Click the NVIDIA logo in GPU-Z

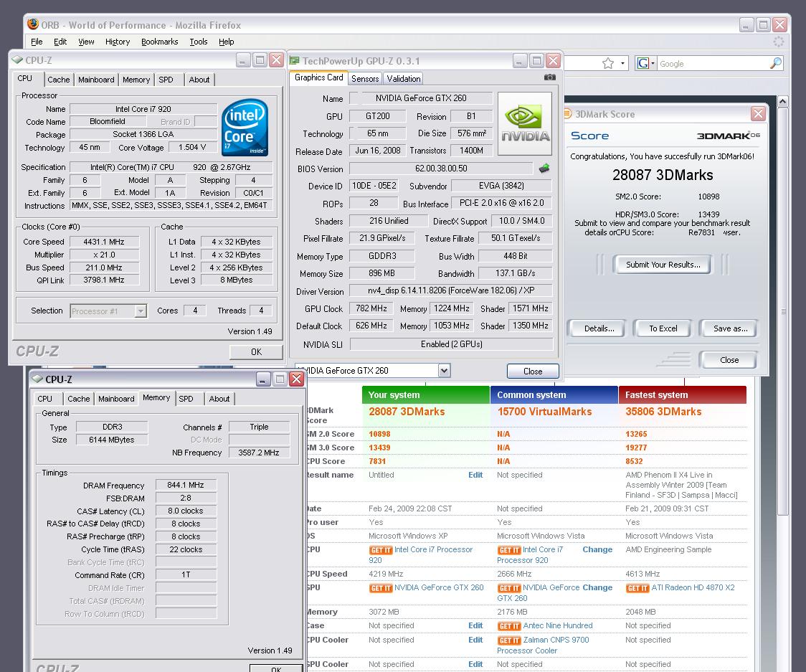525,123
